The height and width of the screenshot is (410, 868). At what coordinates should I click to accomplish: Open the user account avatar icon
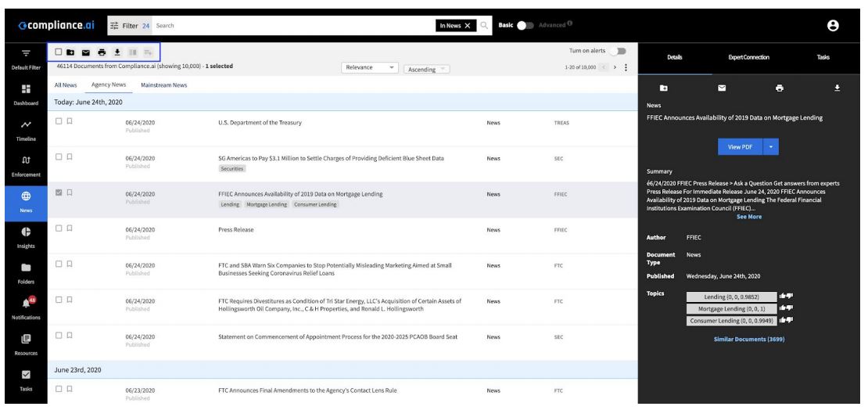click(x=833, y=26)
